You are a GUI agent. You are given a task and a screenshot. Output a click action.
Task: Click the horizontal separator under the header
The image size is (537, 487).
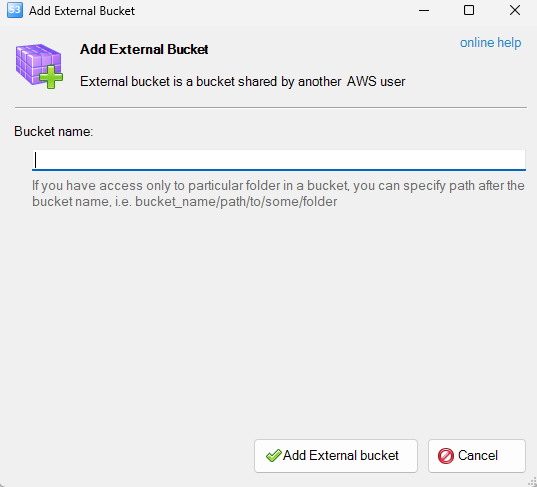(x=271, y=108)
